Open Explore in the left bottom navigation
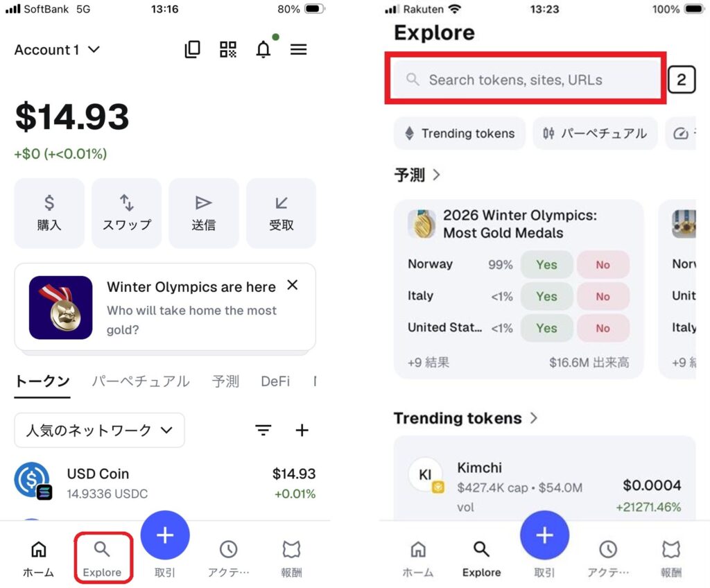The width and height of the screenshot is (710, 588). point(103,559)
